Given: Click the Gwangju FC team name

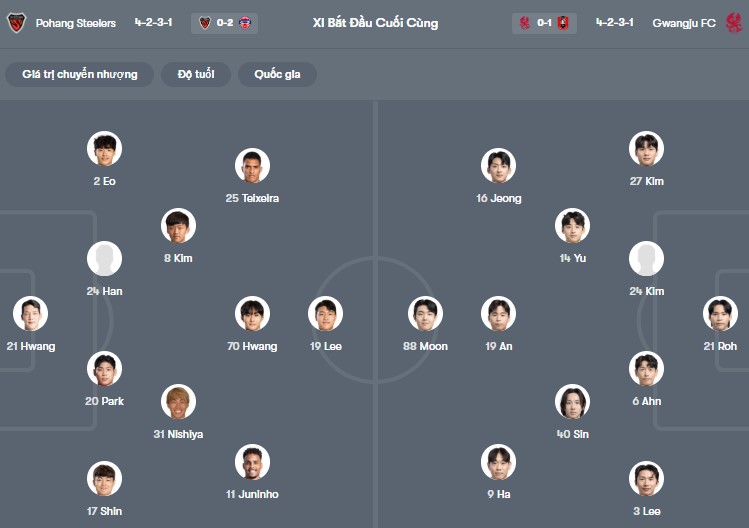Looking at the screenshot, I should point(684,23).
